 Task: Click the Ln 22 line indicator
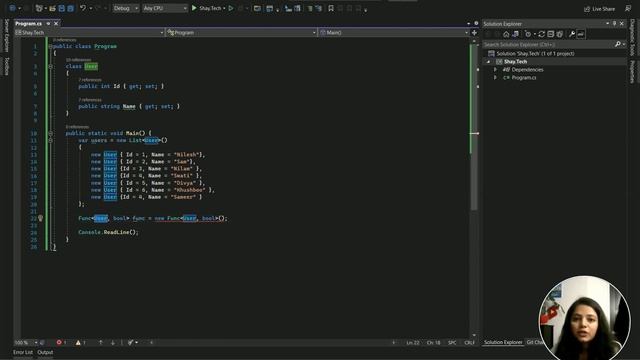(x=413, y=342)
